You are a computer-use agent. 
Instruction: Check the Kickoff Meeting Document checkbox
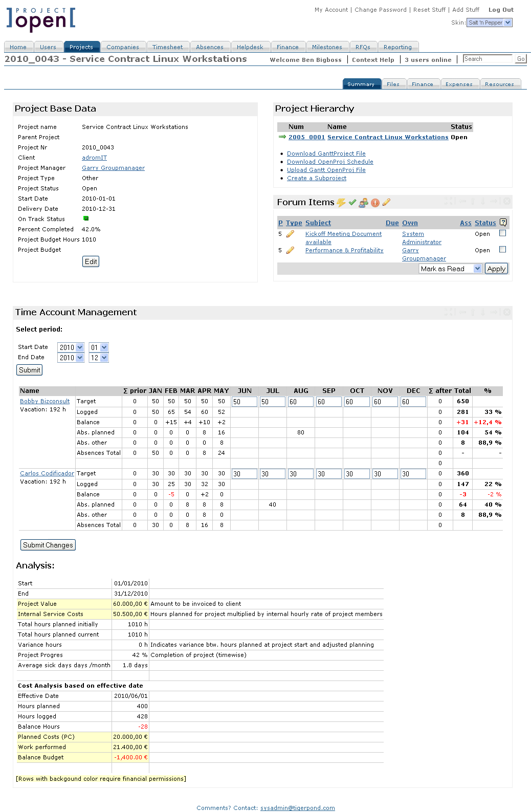tap(503, 233)
